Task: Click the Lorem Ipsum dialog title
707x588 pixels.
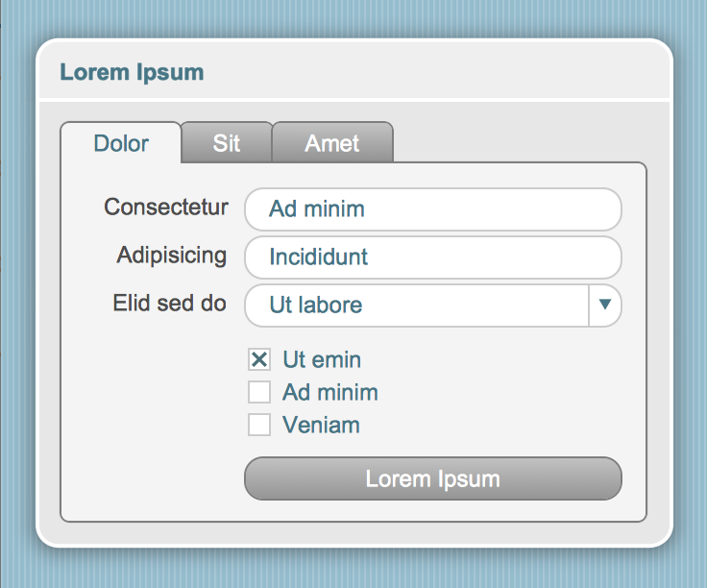Action: (x=132, y=72)
